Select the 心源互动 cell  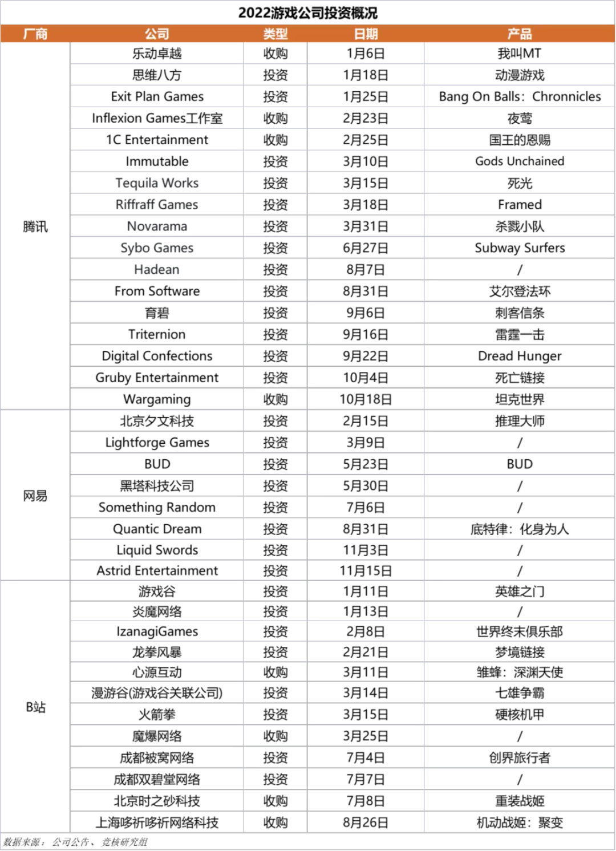(x=157, y=672)
